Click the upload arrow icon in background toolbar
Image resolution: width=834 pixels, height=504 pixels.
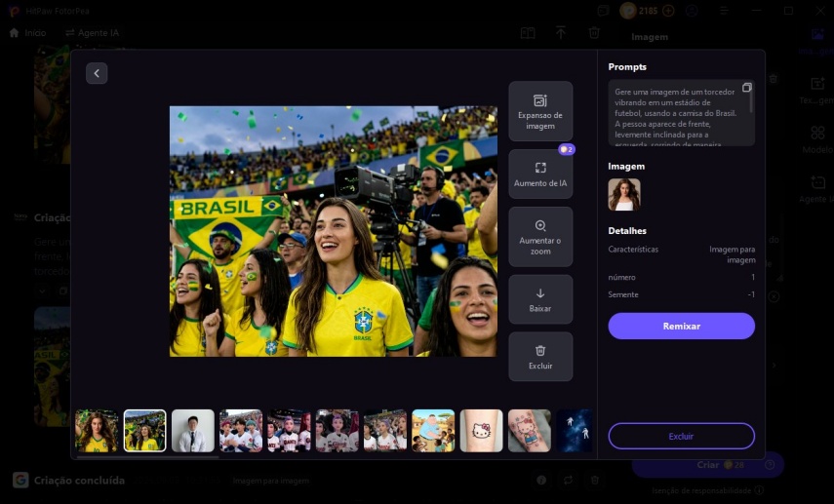point(561,33)
